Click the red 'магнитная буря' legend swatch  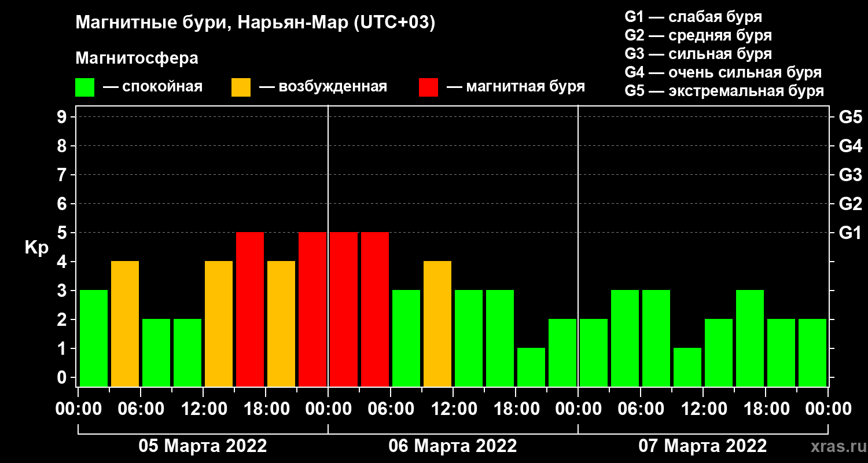tap(428, 87)
